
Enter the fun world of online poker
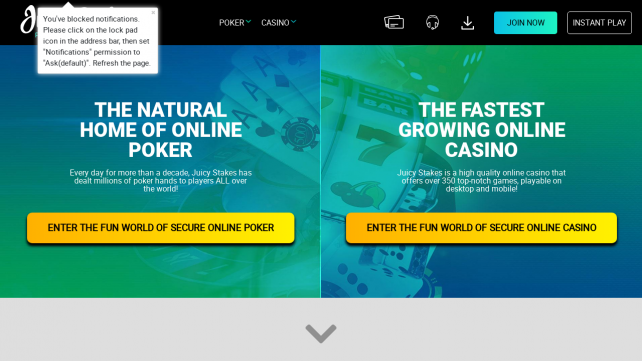(160, 228)
